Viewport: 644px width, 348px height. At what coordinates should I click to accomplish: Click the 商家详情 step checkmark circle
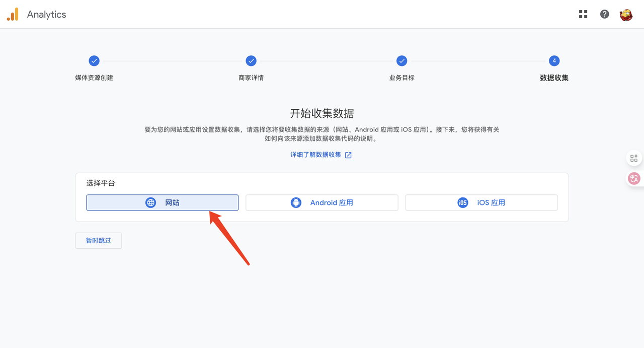point(251,61)
